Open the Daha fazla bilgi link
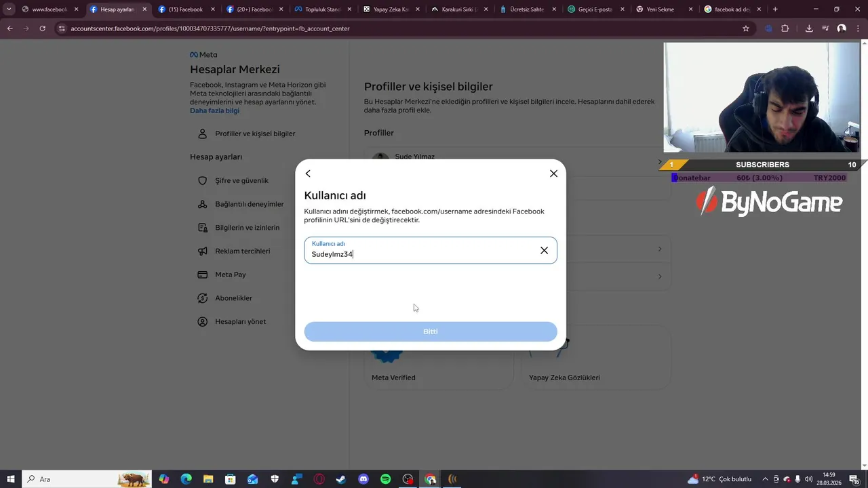Screen dimensions: 868x488 pyautogui.click(x=214, y=110)
